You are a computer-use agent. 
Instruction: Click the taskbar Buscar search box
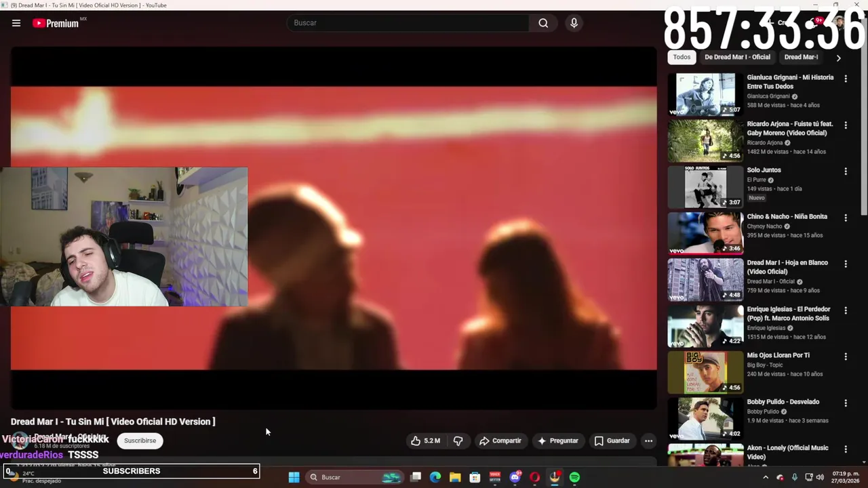pos(354,477)
